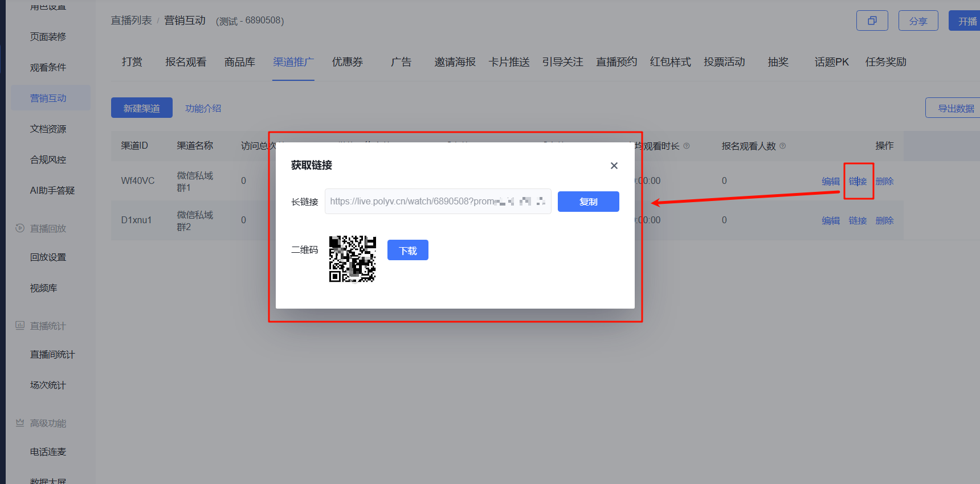Screen dimensions: 980x484
Task: Open AI助手答疑 in the sidebar
Action: (52, 190)
